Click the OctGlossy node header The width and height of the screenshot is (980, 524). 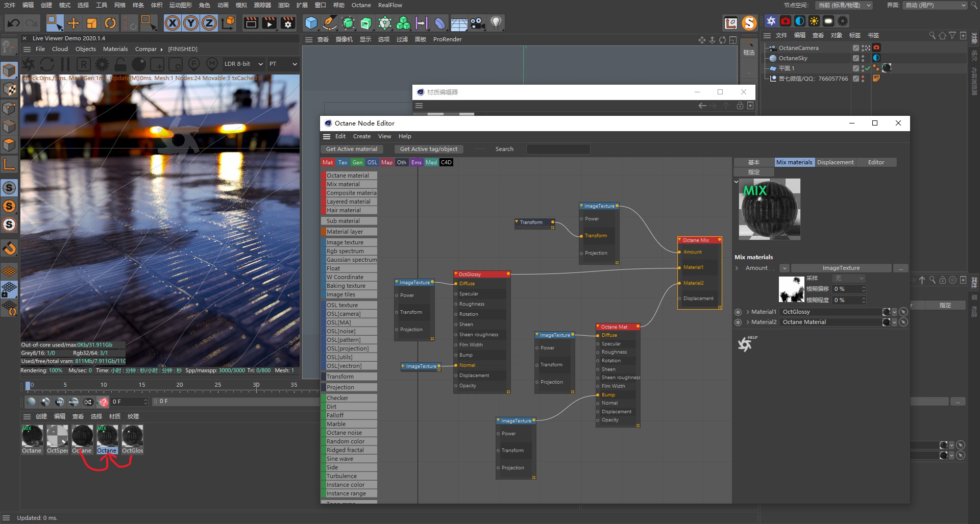[x=482, y=274]
